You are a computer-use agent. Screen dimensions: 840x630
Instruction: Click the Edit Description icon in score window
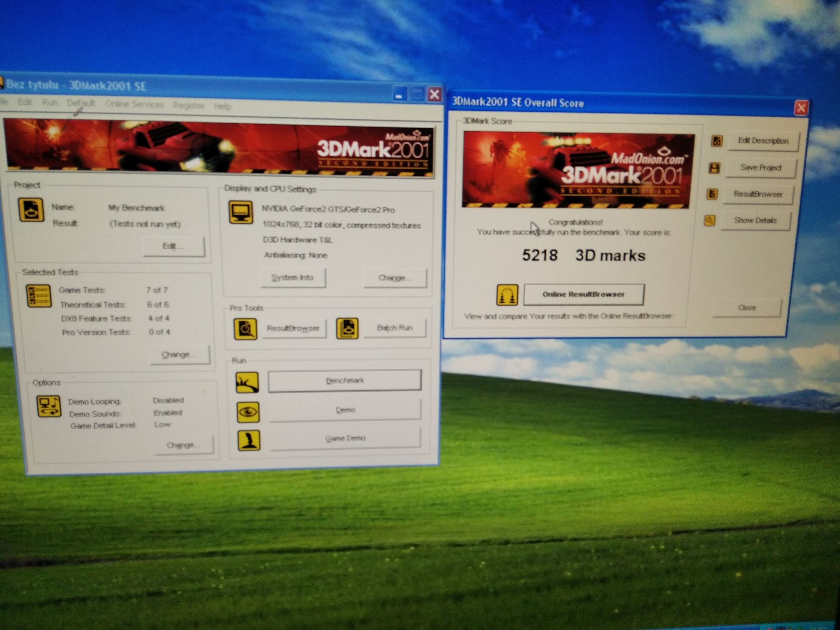tap(717, 141)
